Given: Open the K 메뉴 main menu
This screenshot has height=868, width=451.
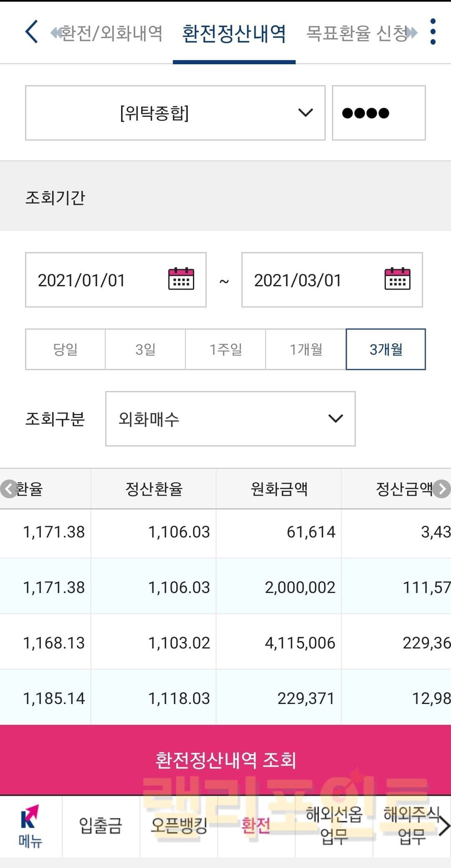Looking at the screenshot, I should coord(30,826).
